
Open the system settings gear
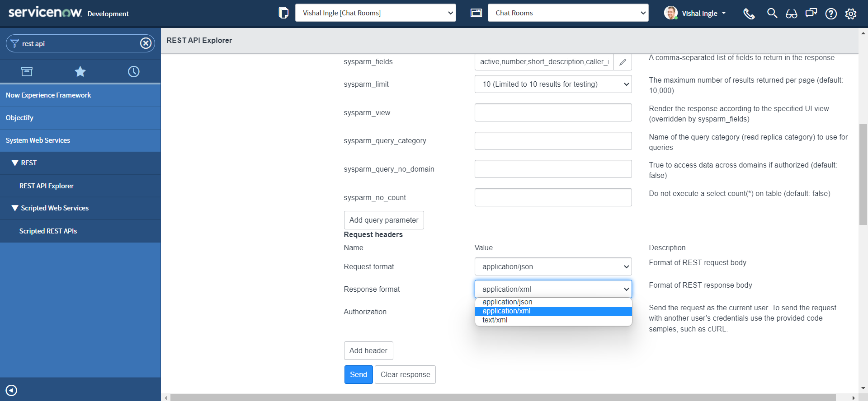tap(851, 14)
